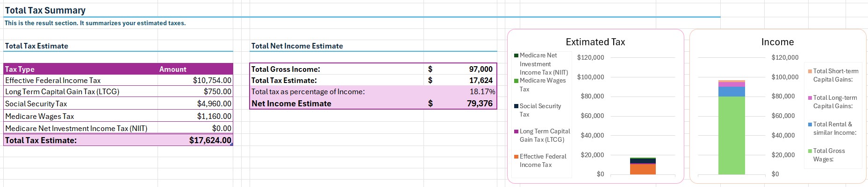
Task: Click the orange Effective Federal Income Tax bar
Action: [x=643, y=169]
